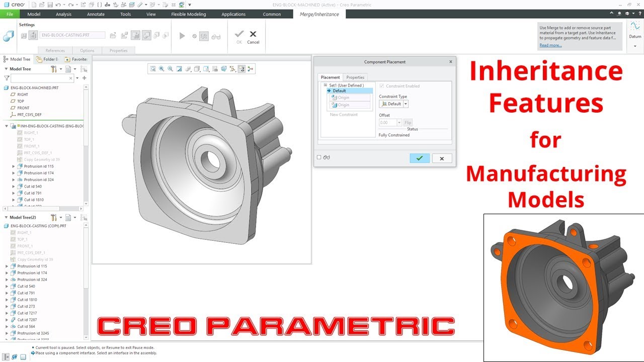
Task: Open the File menu
Action: (x=10, y=14)
